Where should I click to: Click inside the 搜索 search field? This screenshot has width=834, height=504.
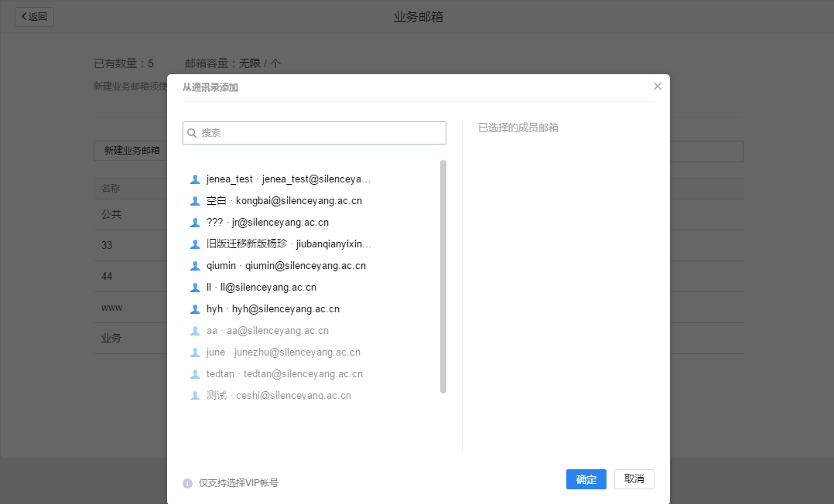pos(313,133)
